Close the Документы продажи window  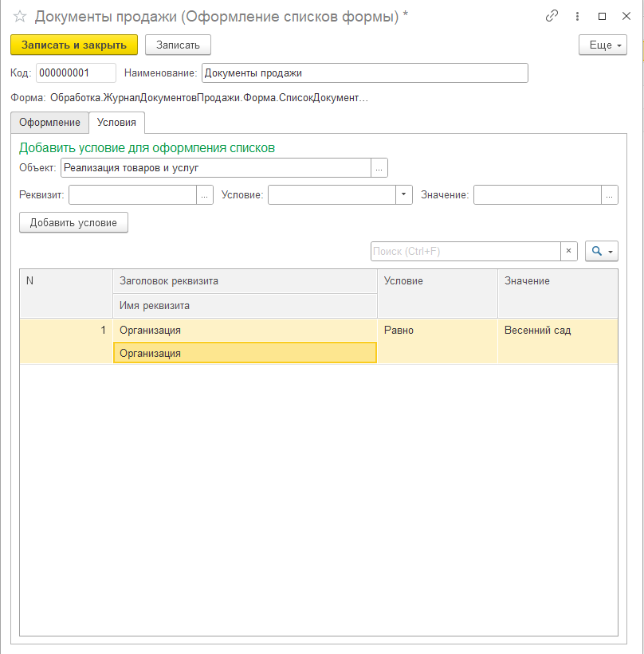(x=626, y=16)
